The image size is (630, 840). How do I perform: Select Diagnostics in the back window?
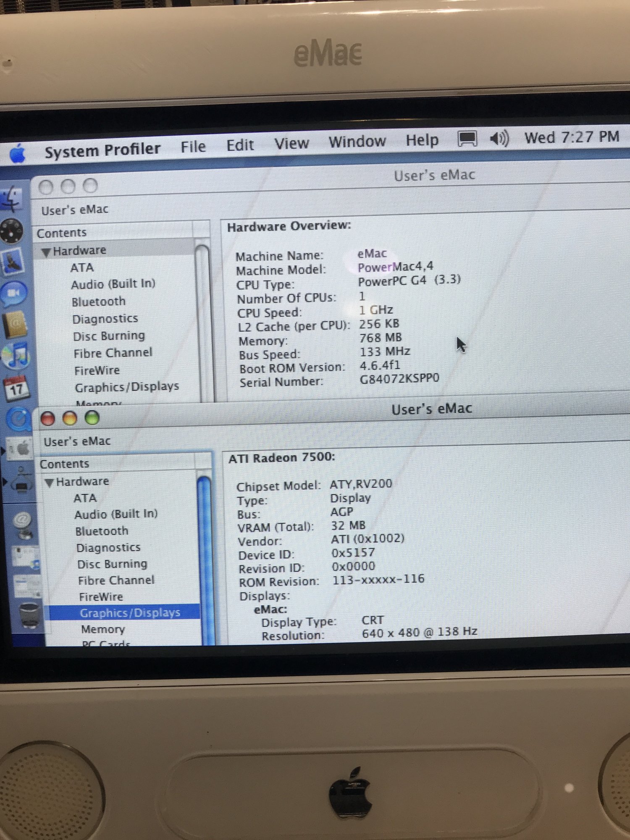(x=105, y=319)
